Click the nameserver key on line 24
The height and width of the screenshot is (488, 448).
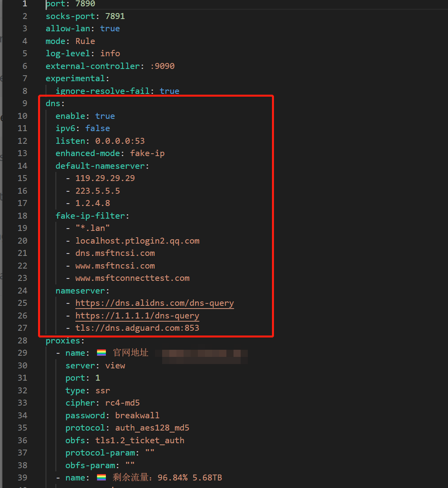(80, 291)
